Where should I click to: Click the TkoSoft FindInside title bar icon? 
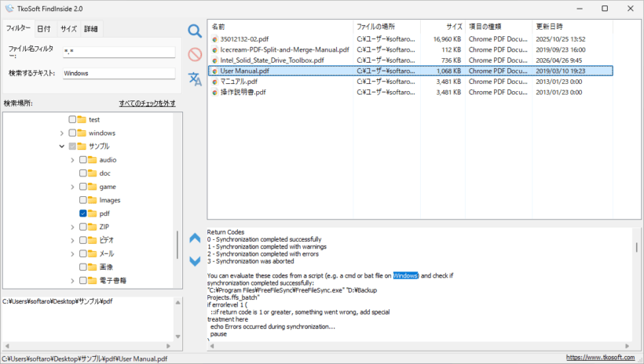(x=9, y=9)
